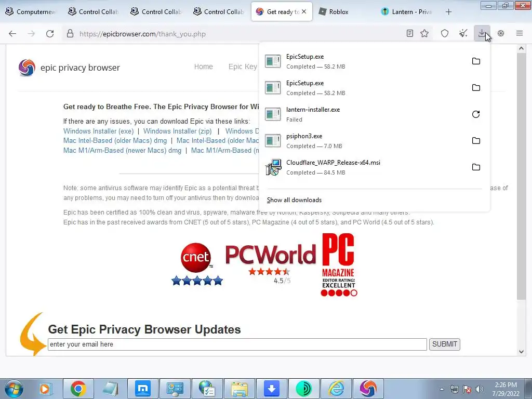Screen dimensions: 532x399
Task: Click Mac Intel-Based (older Macs) dmg link
Action: (x=115, y=140)
